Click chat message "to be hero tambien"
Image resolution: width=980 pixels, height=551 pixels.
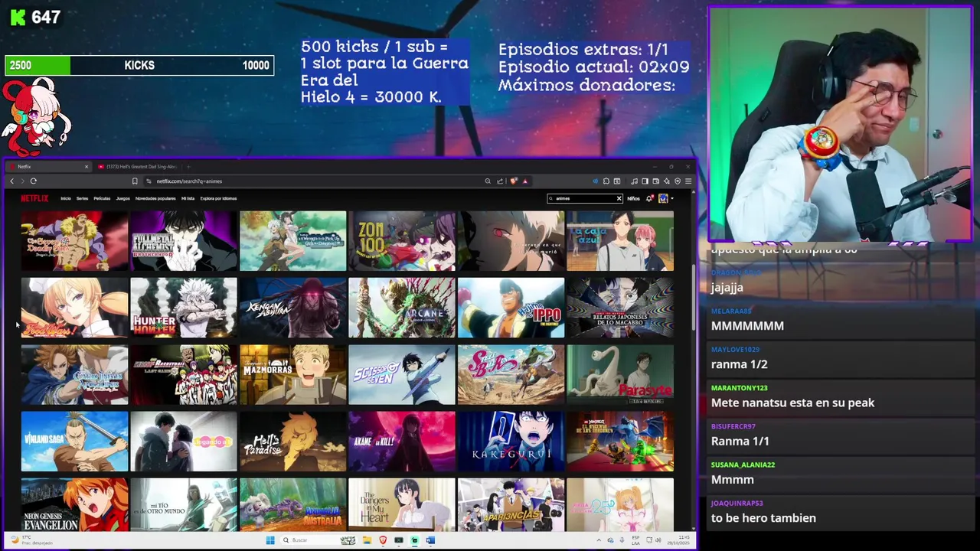763,518
